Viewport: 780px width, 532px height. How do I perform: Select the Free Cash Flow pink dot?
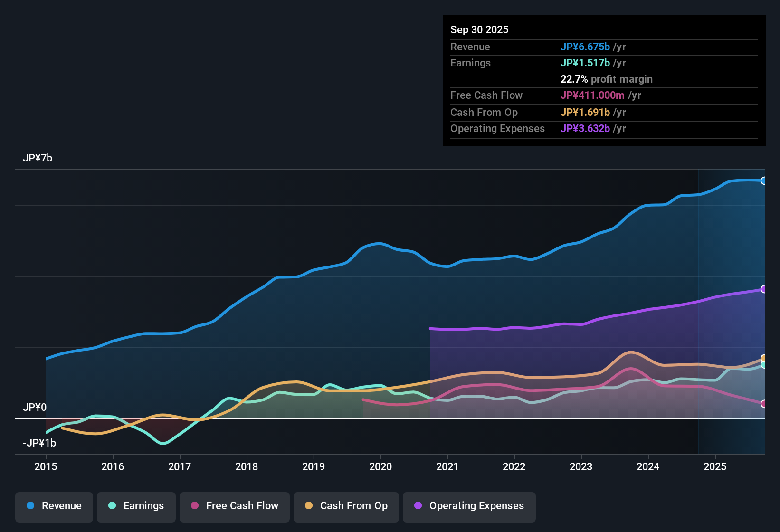(x=194, y=506)
